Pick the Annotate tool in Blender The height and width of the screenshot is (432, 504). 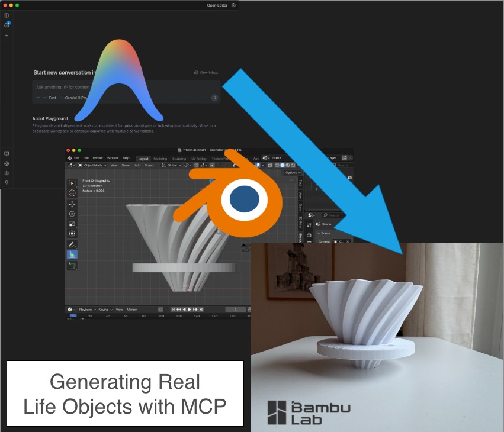click(72, 244)
